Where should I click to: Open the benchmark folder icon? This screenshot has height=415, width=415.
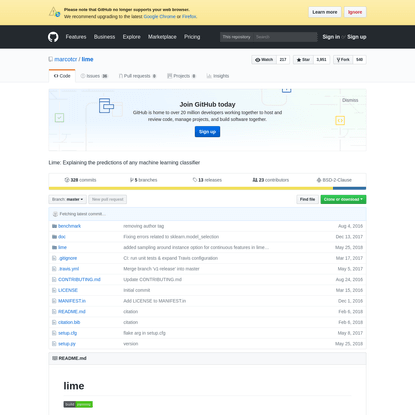click(54, 226)
